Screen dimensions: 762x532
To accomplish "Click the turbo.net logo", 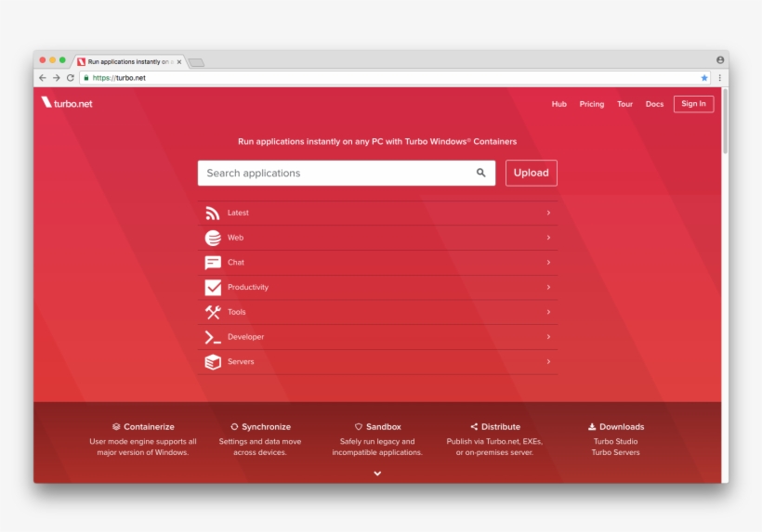I will [x=67, y=103].
